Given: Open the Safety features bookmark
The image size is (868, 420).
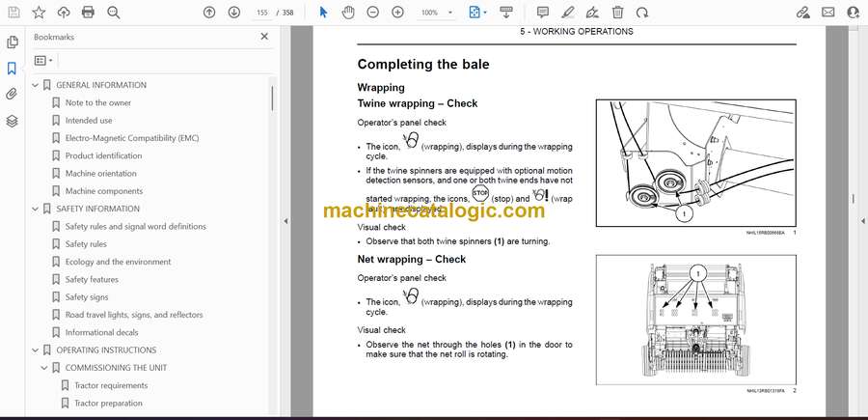Looking at the screenshot, I should [x=92, y=280].
